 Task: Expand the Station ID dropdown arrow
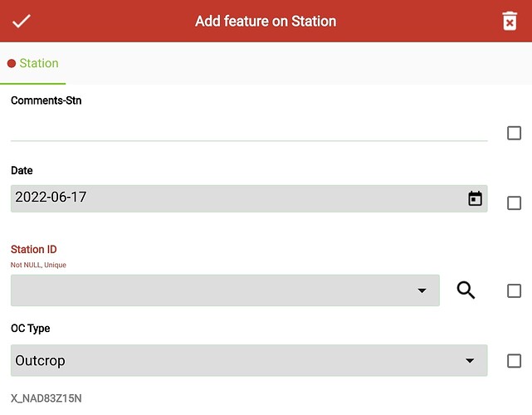[x=422, y=290]
